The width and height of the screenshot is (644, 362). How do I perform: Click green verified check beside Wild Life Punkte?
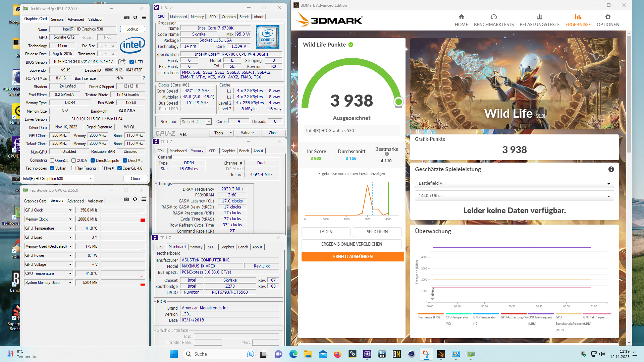pos(351,45)
